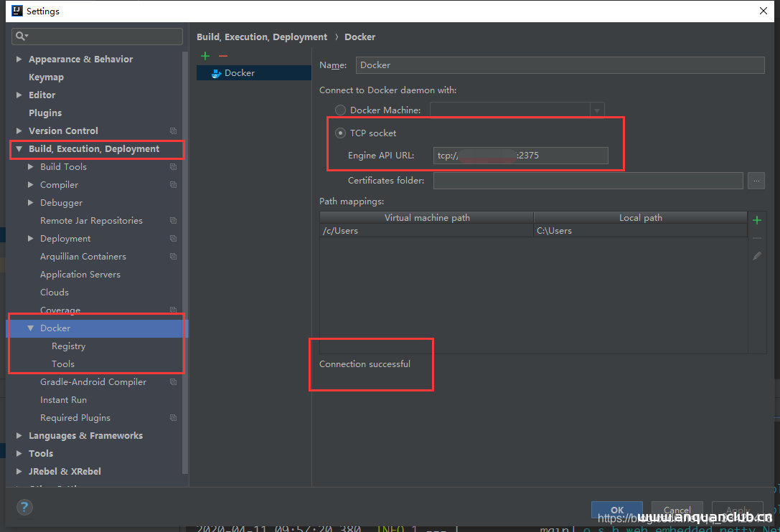Expand the Debugger node arrow

coord(30,202)
